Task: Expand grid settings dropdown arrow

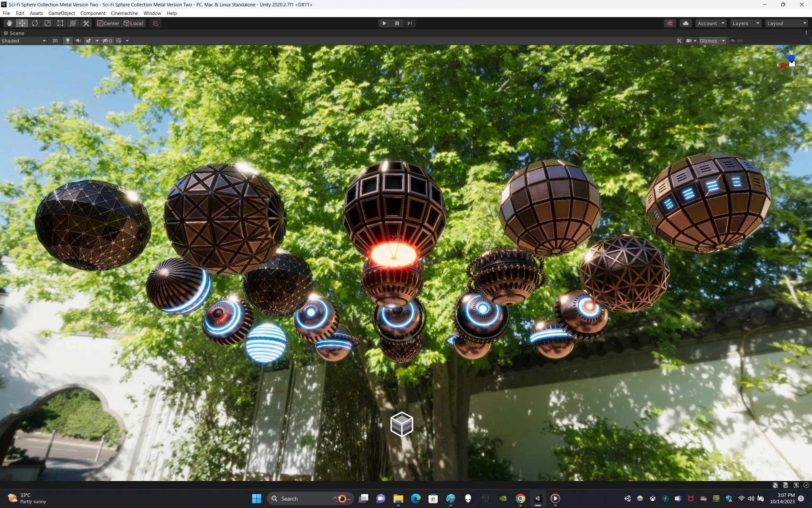Action: tap(127, 41)
